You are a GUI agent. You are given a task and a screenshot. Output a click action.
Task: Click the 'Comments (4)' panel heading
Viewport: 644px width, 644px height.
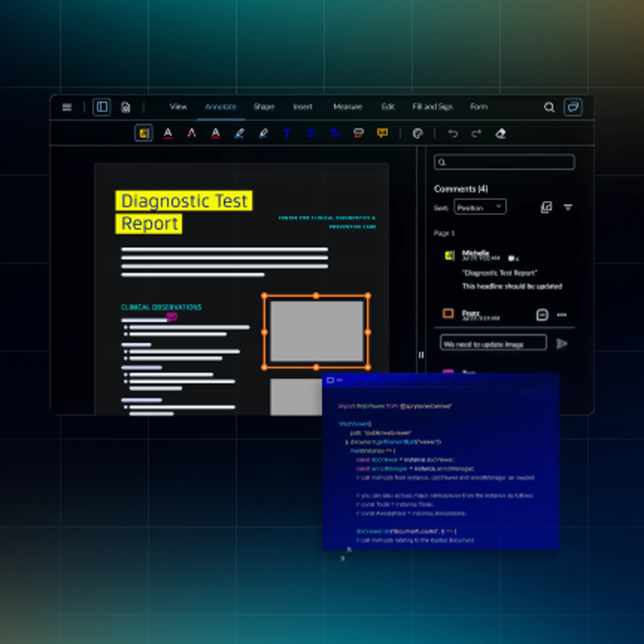461,189
